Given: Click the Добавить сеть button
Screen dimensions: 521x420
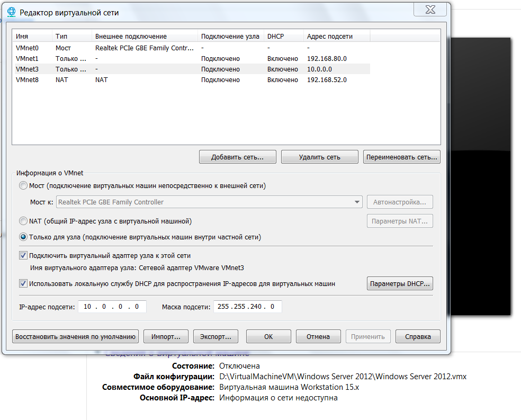Looking at the screenshot, I should click(238, 157).
